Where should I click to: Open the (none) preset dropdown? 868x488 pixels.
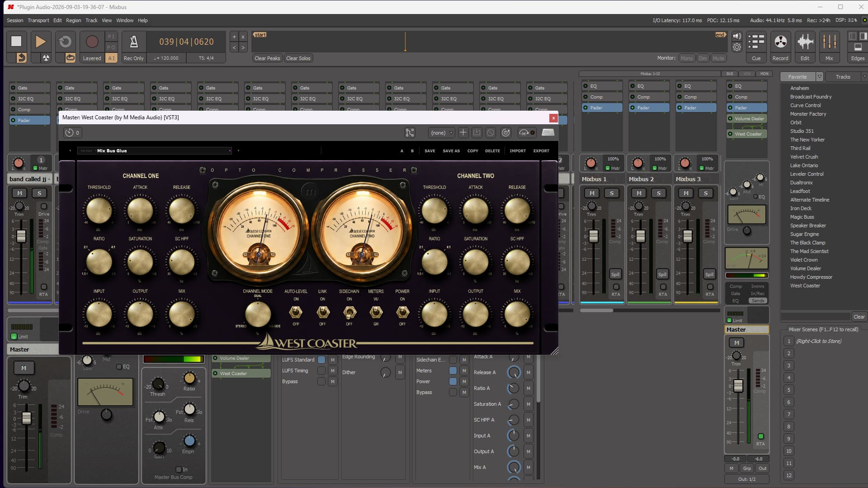441,132
